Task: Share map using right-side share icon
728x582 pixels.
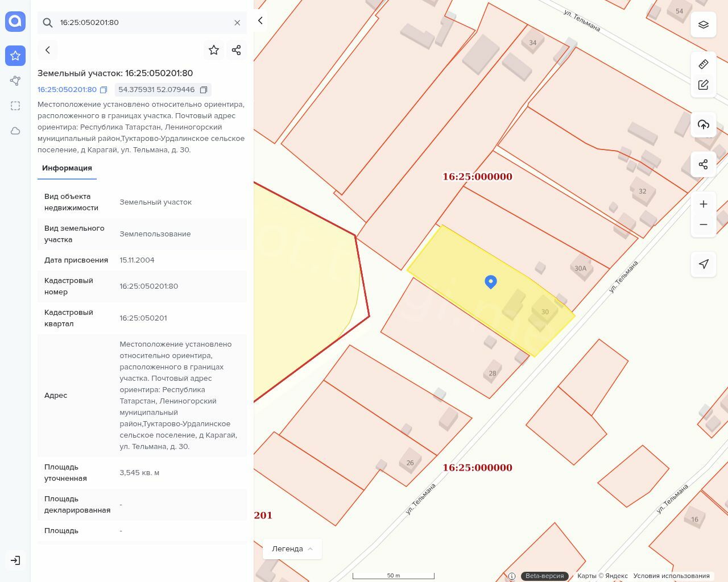Action: coord(704,164)
